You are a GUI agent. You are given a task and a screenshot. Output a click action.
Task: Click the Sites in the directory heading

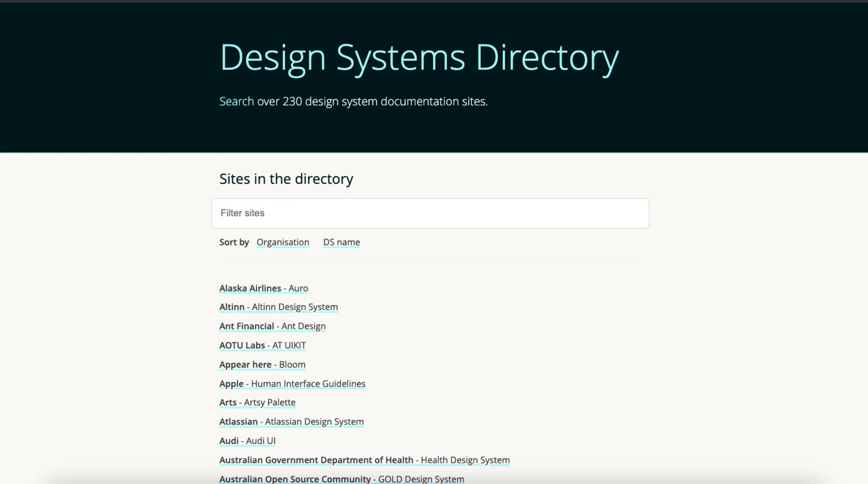coord(286,179)
